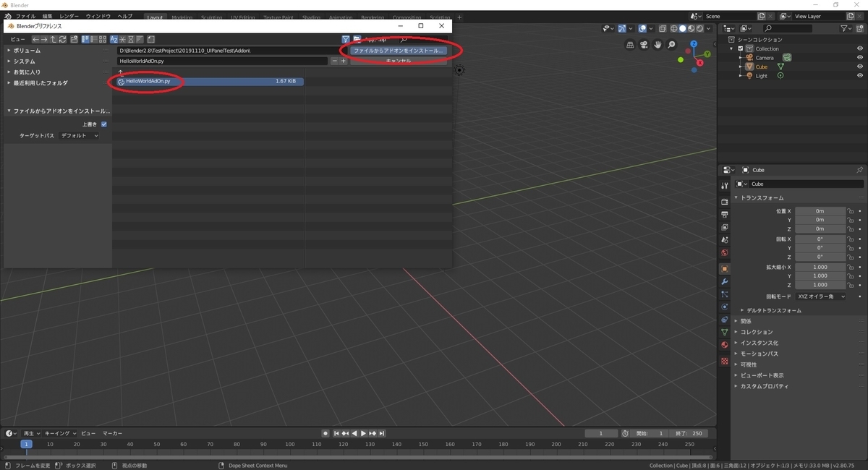868x470 pixels.
Task: Expand the custom properties panel
Action: tap(762, 386)
